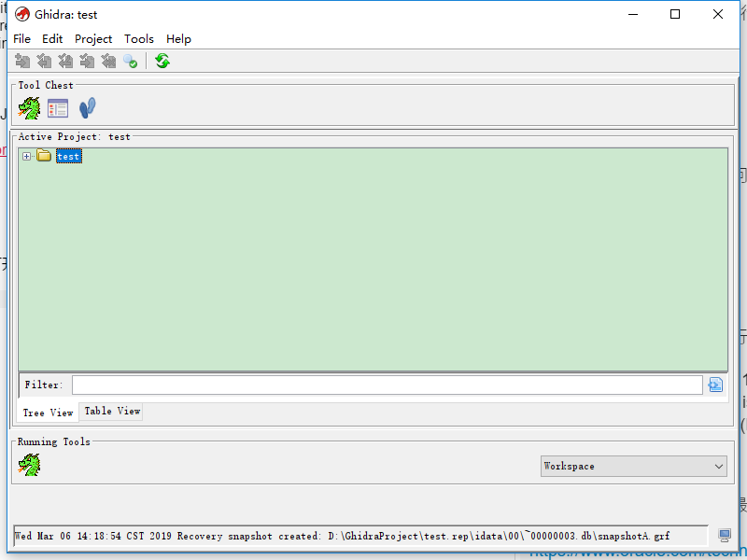
Task: Launch CodeBrowser dragon in Tool Chest
Action: tap(30, 108)
